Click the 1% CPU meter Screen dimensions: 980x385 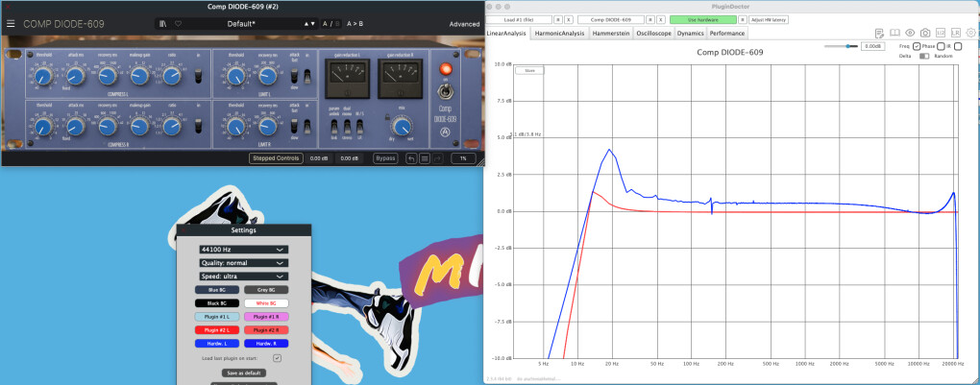pyautogui.click(x=463, y=158)
